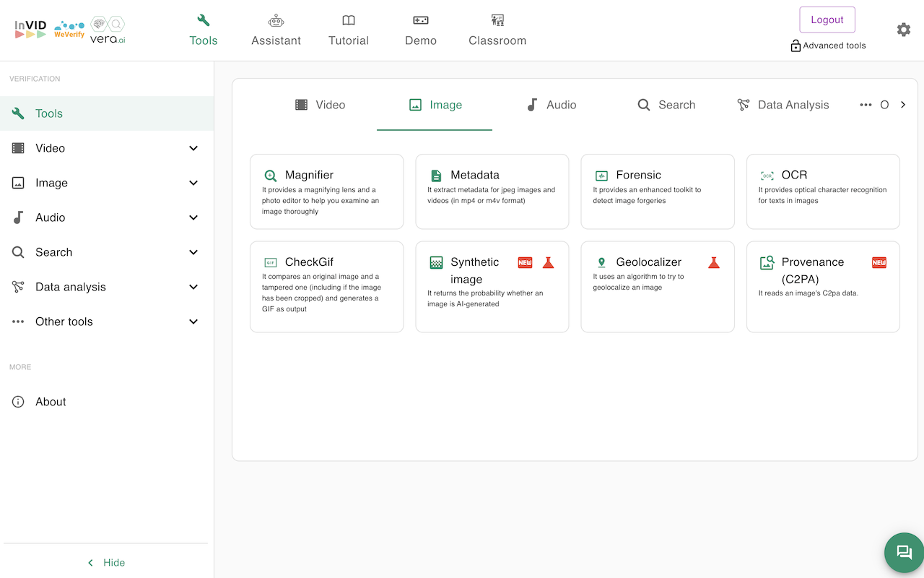
Task: Click the Metadata document icon
Action: click(x=436, y=176)
